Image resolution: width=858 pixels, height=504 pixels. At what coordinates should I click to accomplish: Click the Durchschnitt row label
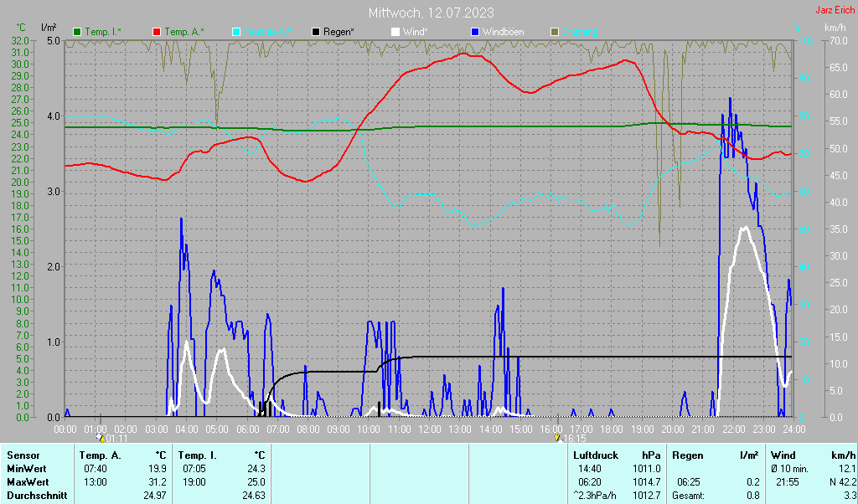point(36,496)
